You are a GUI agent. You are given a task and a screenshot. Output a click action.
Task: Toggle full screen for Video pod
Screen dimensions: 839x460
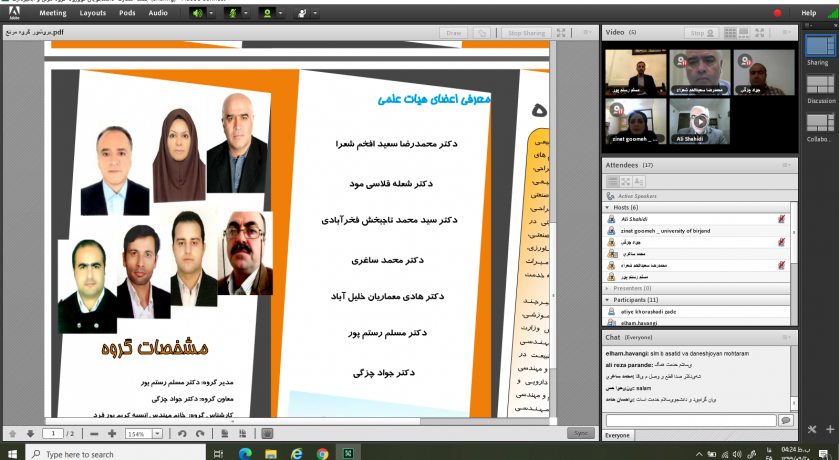760,33
